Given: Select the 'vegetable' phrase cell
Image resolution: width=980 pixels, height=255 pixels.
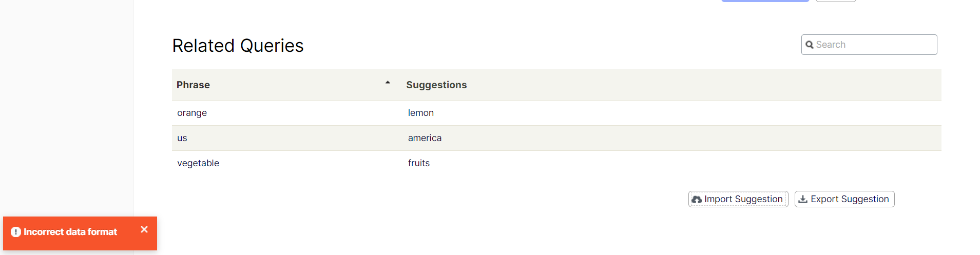Looking at the screenshot, I should [198, 163].
